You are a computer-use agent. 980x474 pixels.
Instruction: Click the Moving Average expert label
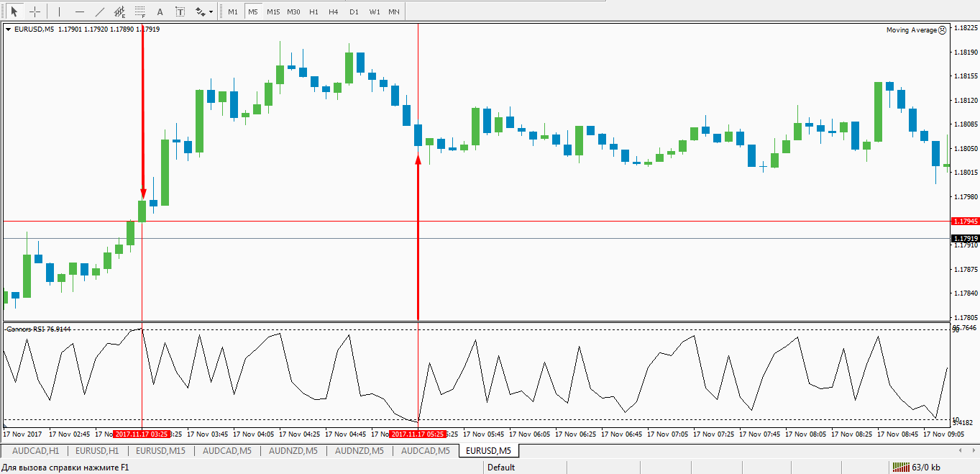(x=911, y=30)
